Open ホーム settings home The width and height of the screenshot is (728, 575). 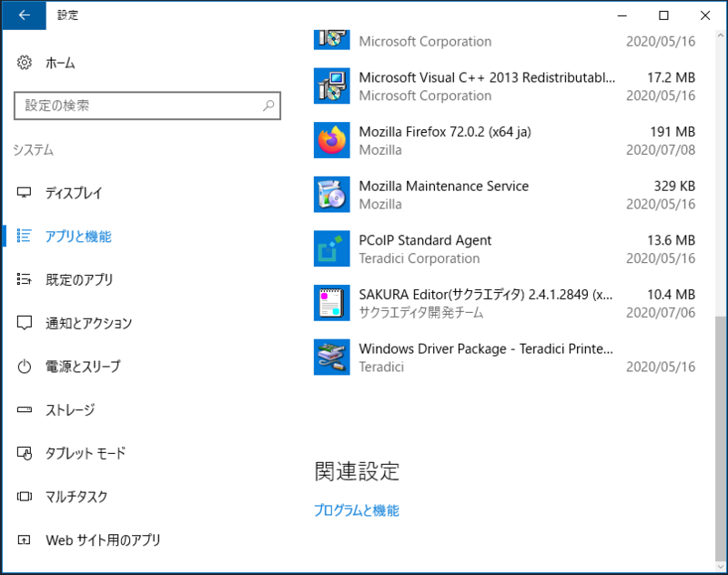tap(60, 63)
